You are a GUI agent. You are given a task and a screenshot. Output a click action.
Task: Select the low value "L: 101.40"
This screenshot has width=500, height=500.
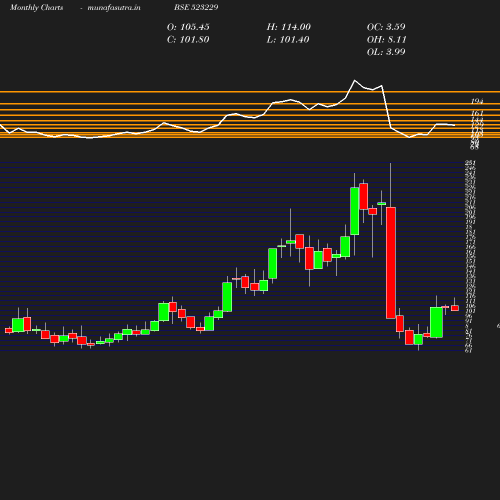[x=288, y=40]
